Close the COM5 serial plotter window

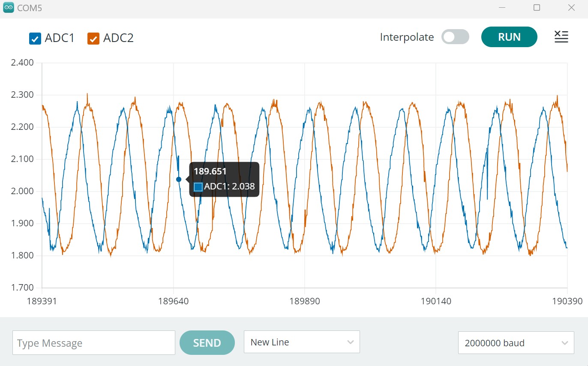(x=571, y=8)
